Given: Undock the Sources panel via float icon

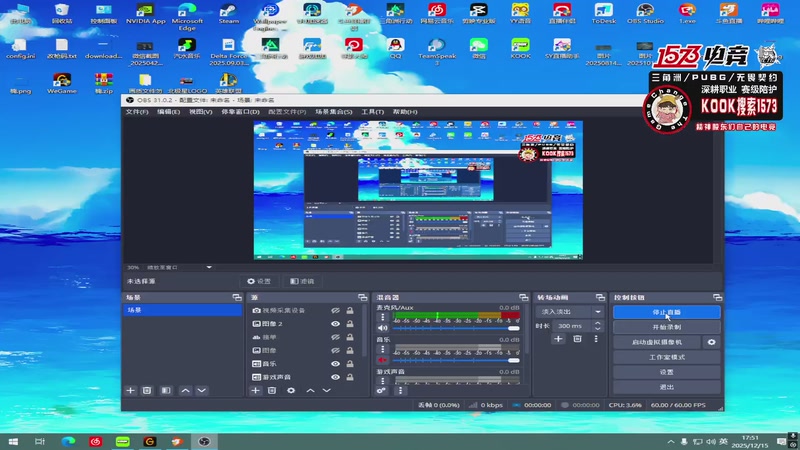Looking at the screenshot, I should pyautogui.click(x=362, y=297).
